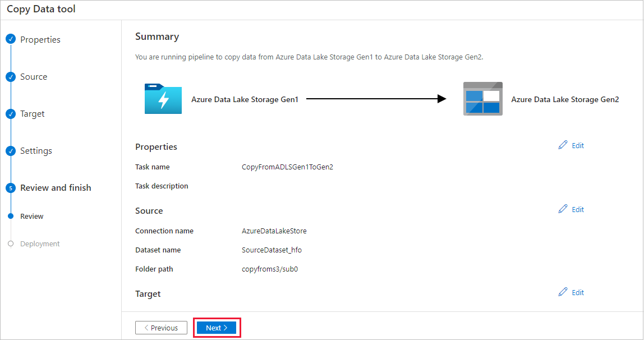Image resolution: width=644 pixels, height=340 pixels.
Task: Click task name value CopyFromADLSGen1ToGen2
Action: coord(287,167)
